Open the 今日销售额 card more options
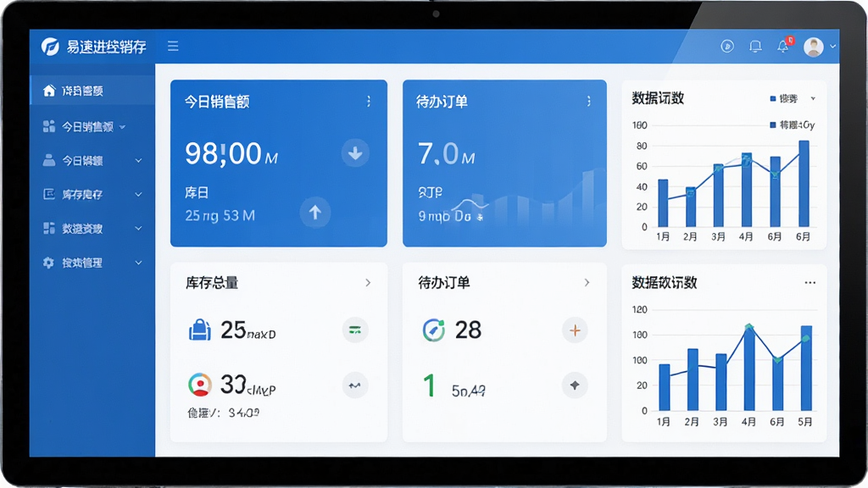Viewport: 868px width, 488px height. pyautogui.click(x=369, y=102)
